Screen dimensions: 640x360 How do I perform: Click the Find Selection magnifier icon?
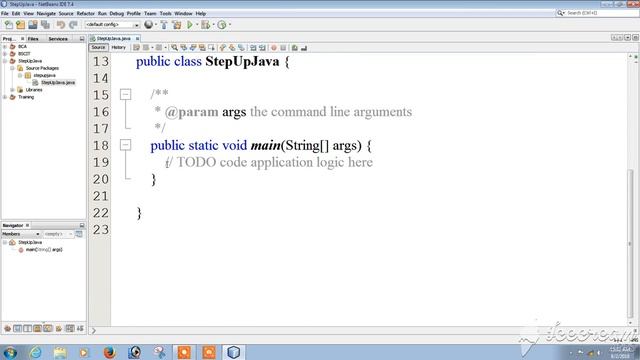click(174, 48)
